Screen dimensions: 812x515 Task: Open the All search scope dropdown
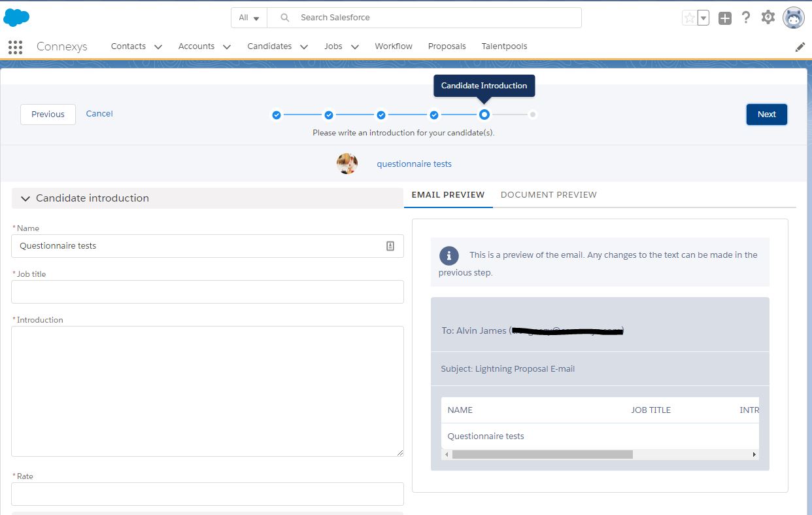tap(249, 18)
